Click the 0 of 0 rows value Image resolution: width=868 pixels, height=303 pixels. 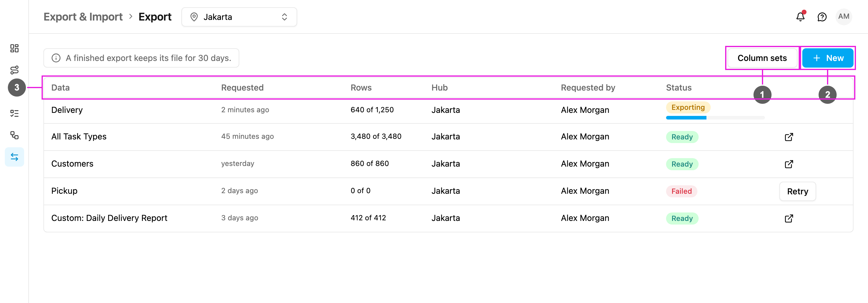(x=360, y=191)
